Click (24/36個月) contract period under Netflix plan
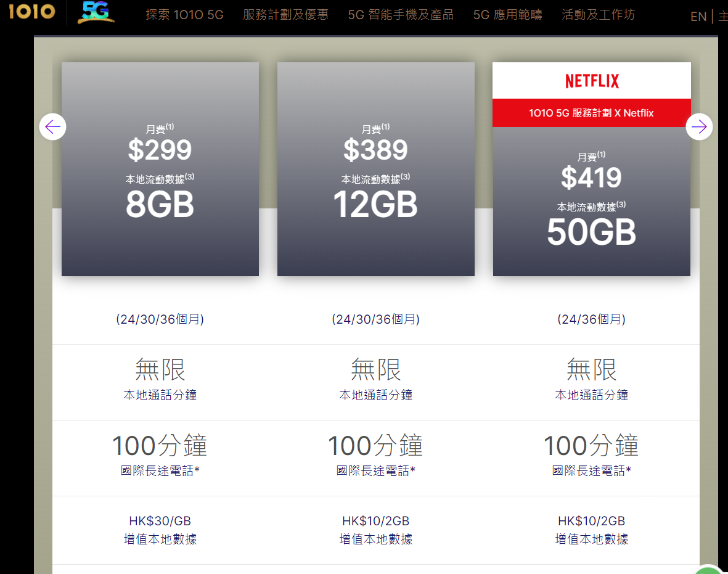This screenshot has width=728, height=574. click(592, 319)
